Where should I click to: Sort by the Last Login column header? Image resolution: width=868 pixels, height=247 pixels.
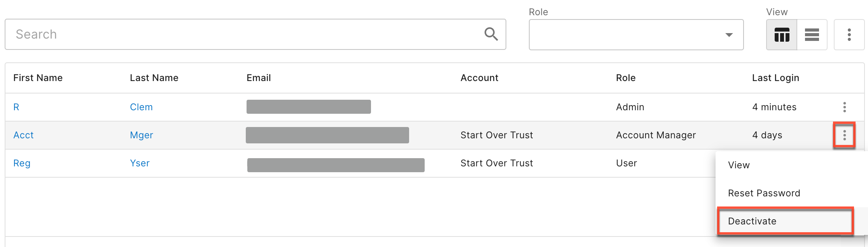tap(775, 78)
